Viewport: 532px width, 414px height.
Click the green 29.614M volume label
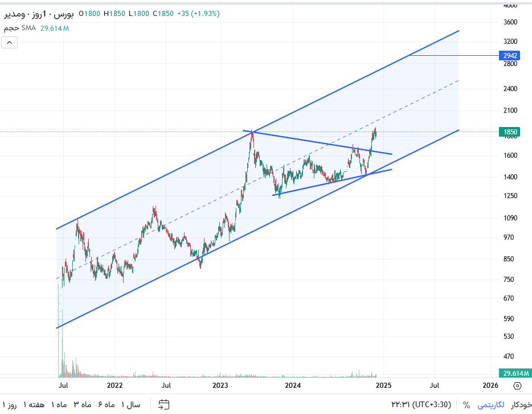coord(515,373)
